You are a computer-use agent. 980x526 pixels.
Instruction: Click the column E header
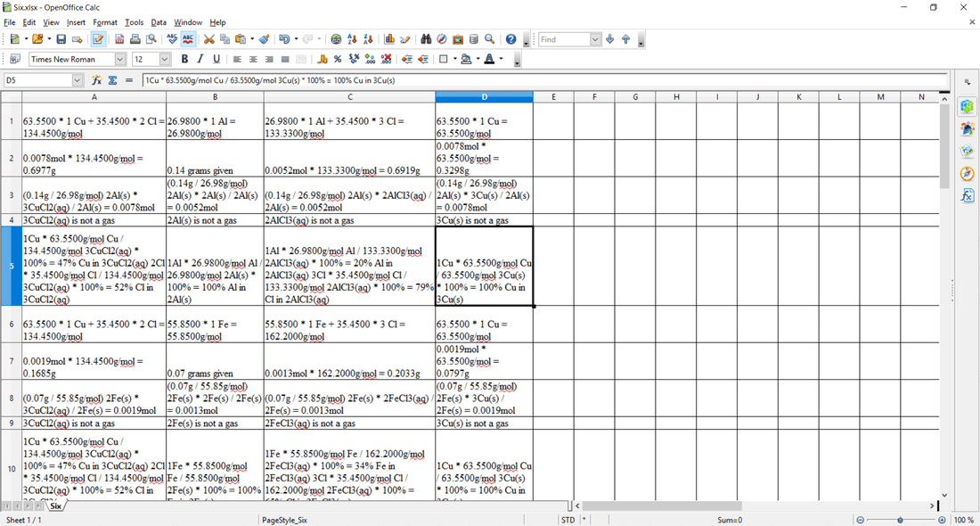click(x=553, y=97)
